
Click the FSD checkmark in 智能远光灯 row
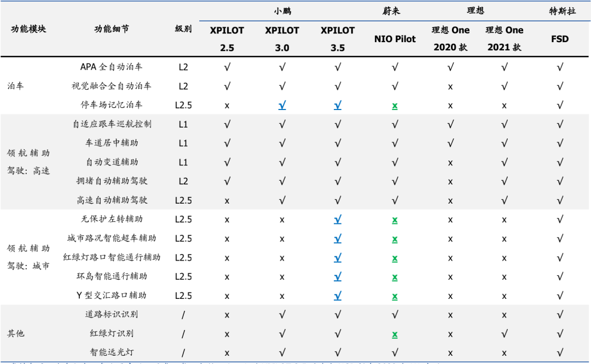click(x=560, y=353)
